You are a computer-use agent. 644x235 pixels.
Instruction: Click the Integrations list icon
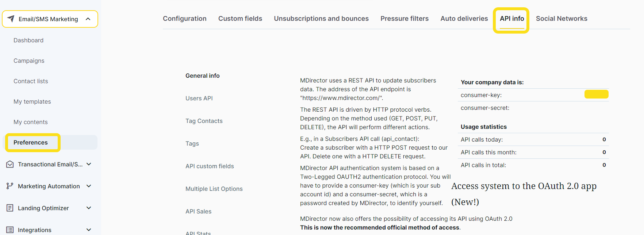point(10,230)
